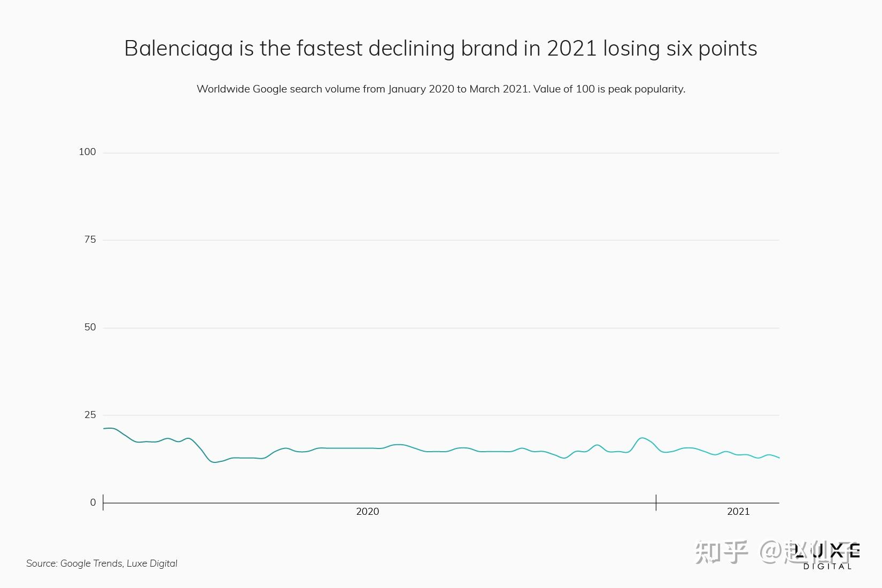The width and height of the screenshot is (882, 588).
Task: Click the trend line's lowest dip in early 2020
Action: 215,462
